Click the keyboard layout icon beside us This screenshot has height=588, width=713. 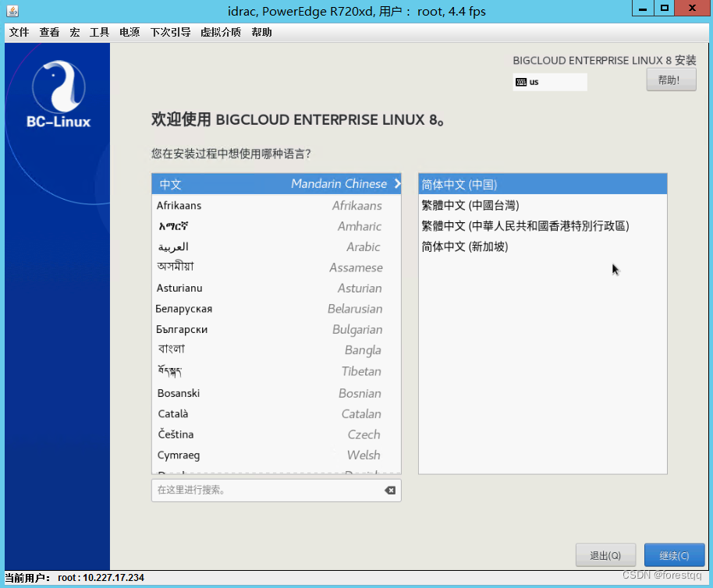coord(521,82)
